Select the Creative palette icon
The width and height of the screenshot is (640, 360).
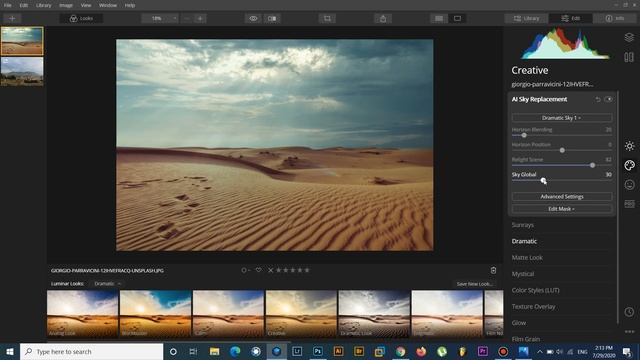coord(629,165)
